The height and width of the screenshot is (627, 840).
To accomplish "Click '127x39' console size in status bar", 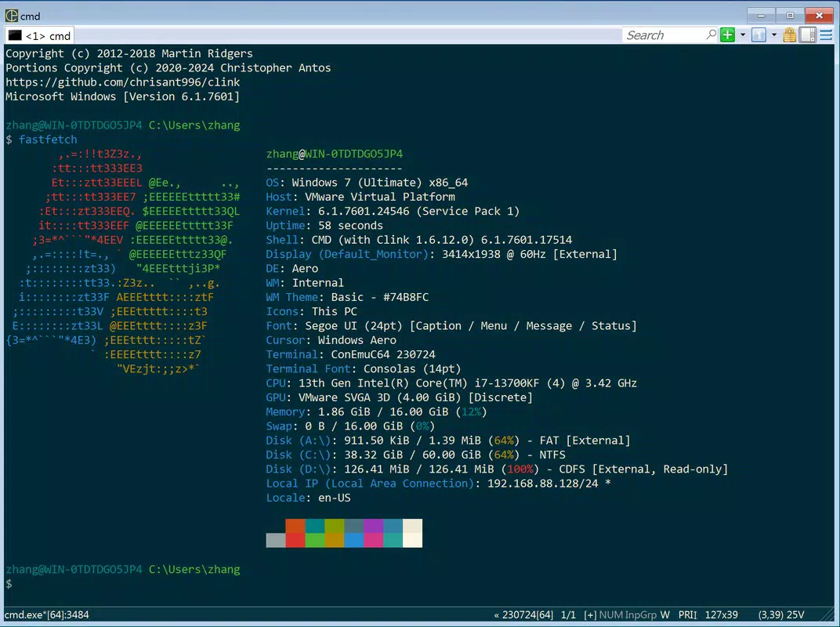I will point(721,614).
